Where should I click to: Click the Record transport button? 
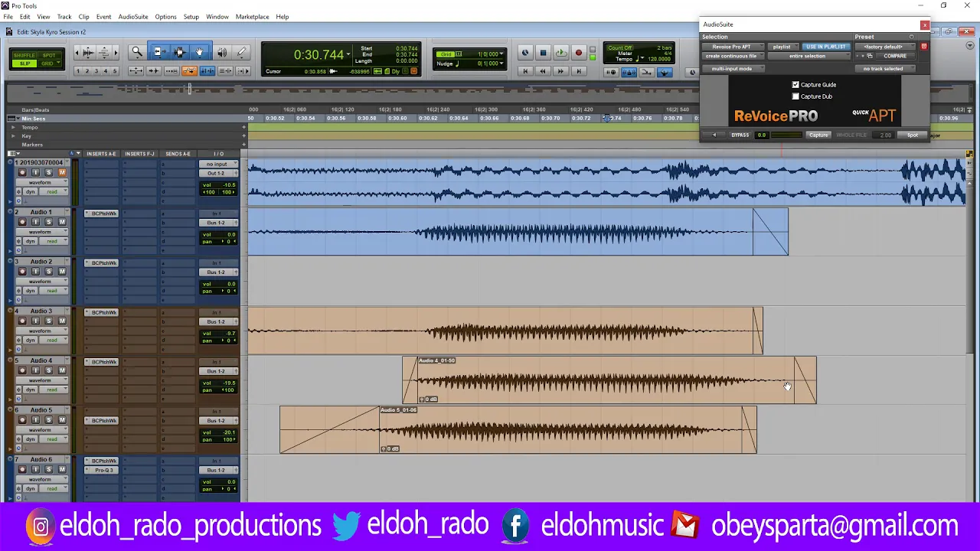(x=579, y=53)
